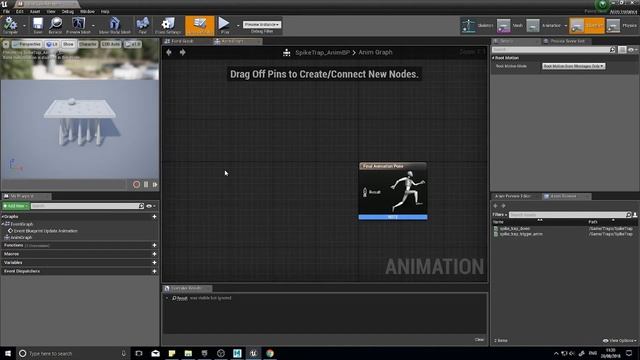Add a new event dispatcher with plus

point(154,271)
